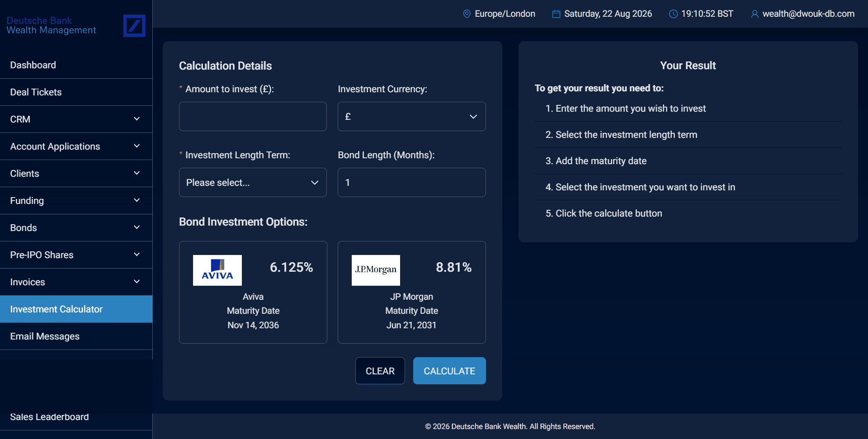
Task: Expand the Account Applications chevron
Action: pyautogui.click(x=137, y=146)
